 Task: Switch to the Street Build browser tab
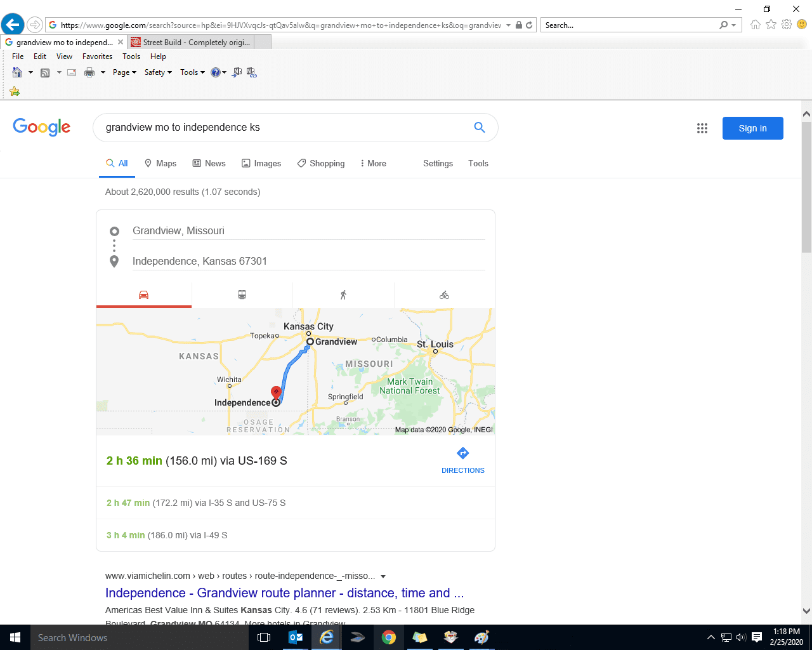[x=190, y=42]
